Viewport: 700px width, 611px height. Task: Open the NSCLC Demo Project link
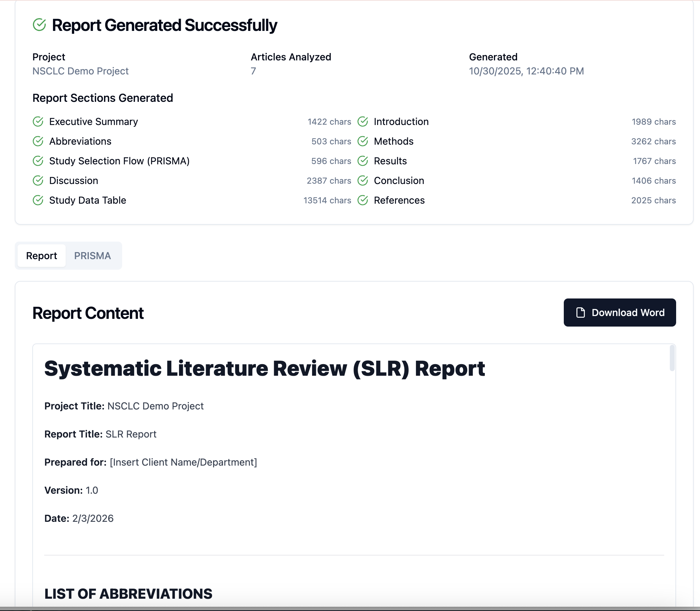pos(80,71)
